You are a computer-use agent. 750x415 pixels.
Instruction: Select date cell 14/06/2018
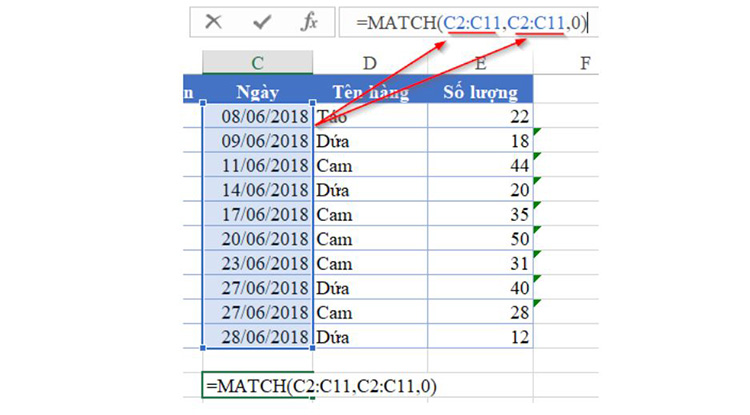257,190
